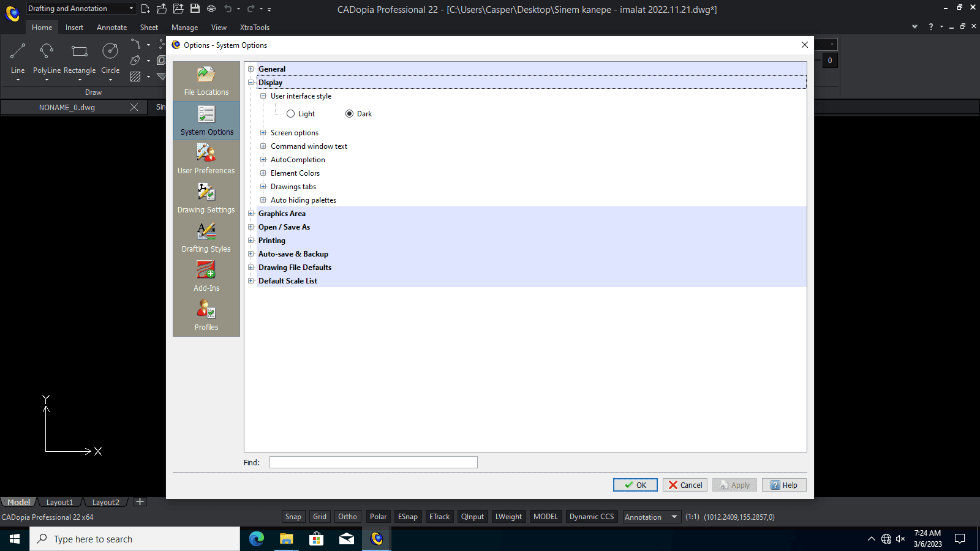Click the MODEL status bar button
Image resolution: width=980 pixels, height=551 pixels.
click(546, 517)
